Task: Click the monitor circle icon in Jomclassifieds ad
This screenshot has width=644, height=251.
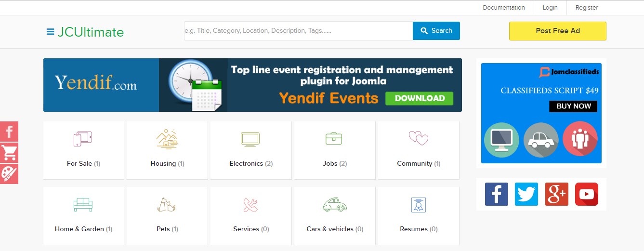Action: tap(501, 139)
